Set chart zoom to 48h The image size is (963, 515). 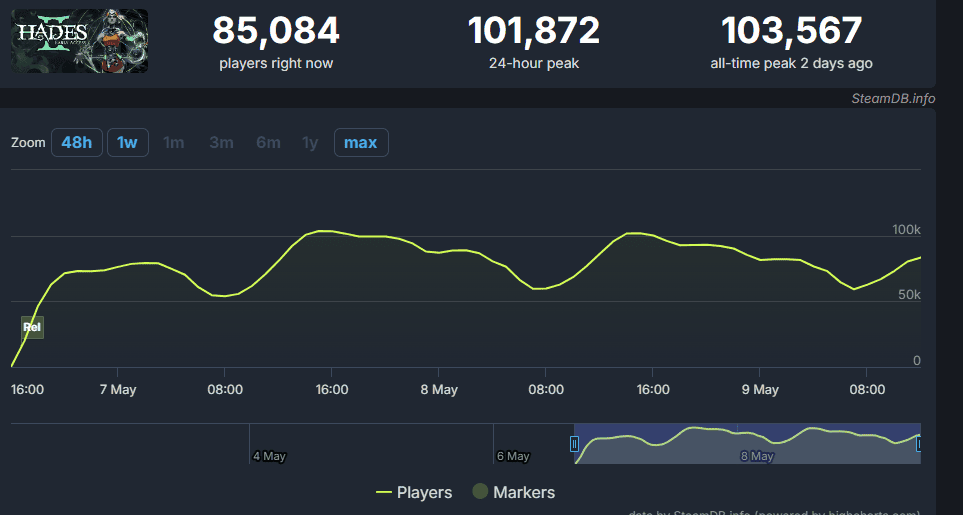click(x=76, y=142)
